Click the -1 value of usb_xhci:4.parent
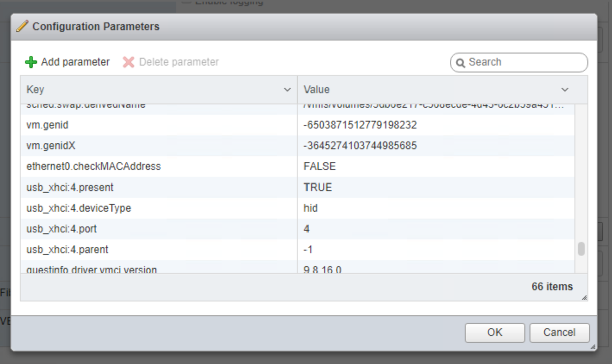 [308, 250]
